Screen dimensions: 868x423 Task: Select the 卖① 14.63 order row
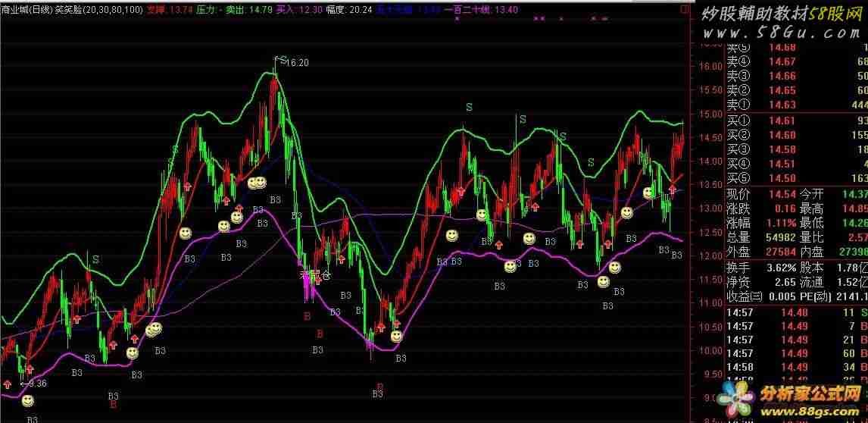(797, 105)
